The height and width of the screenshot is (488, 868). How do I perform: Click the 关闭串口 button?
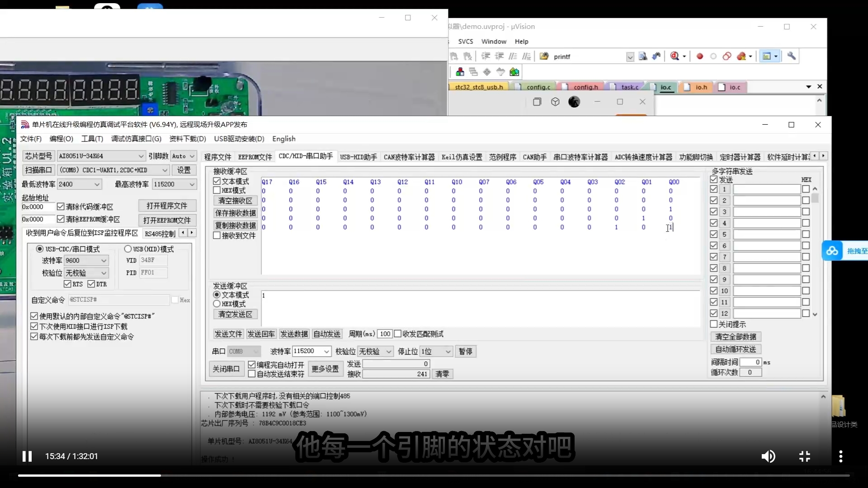tap(226, 369)
